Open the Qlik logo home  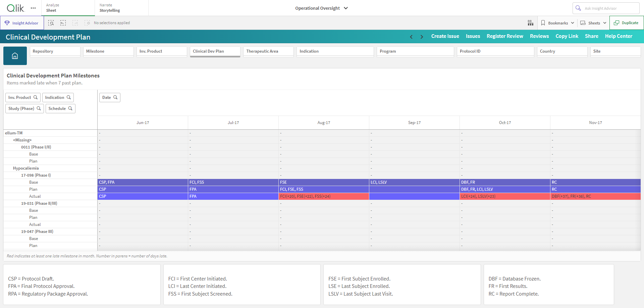point(15,8)
